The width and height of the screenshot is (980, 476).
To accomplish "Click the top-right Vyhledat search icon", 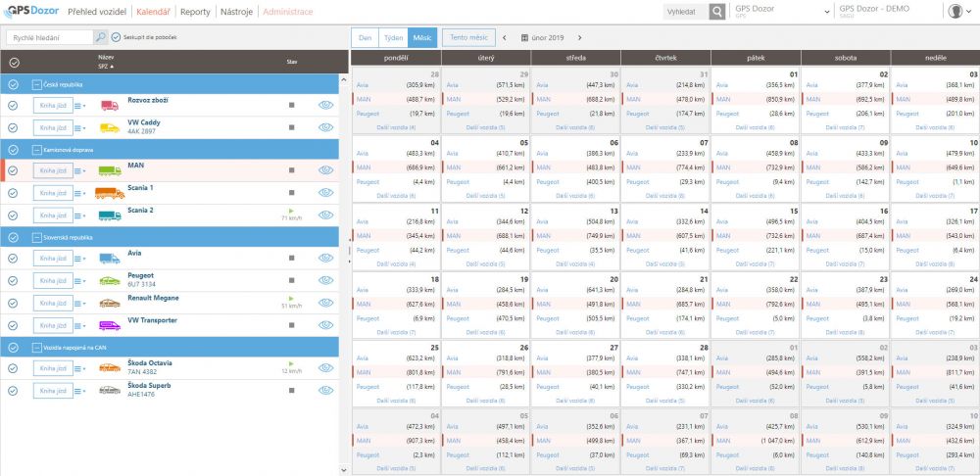I will click(718, 12).
